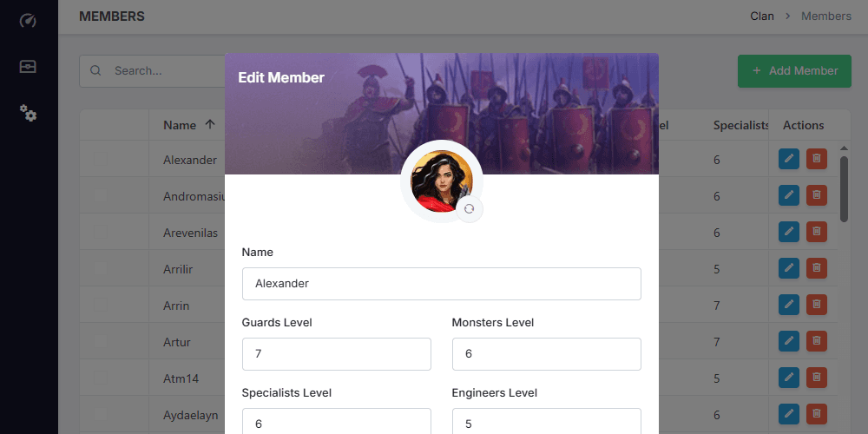Click the members table vertical scrollbar
868x434 pixels.
click(x=844, y=189)
